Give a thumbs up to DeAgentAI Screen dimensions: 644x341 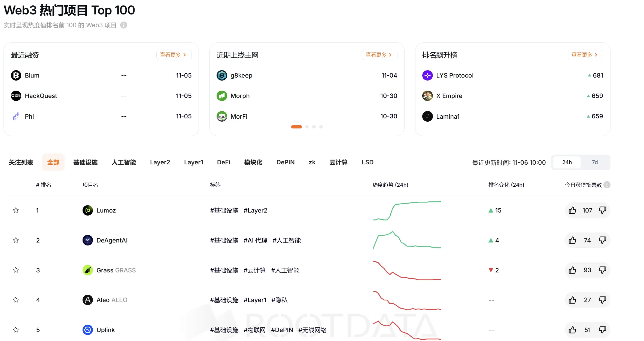[572, 240]
